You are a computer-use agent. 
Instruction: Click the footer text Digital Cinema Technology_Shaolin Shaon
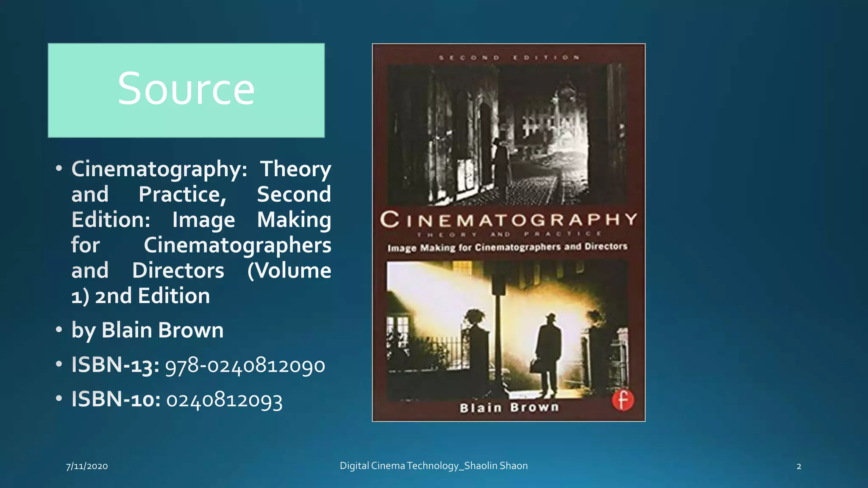434,466
